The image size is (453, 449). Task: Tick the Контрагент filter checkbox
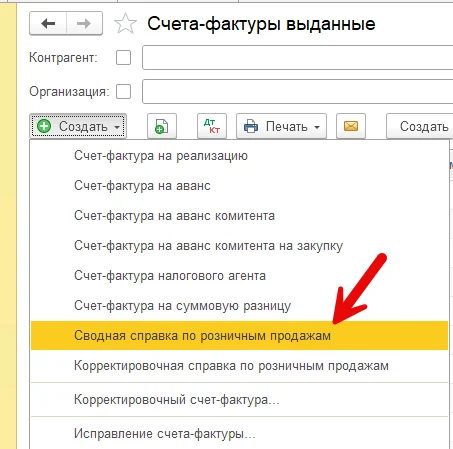(123, 58)
